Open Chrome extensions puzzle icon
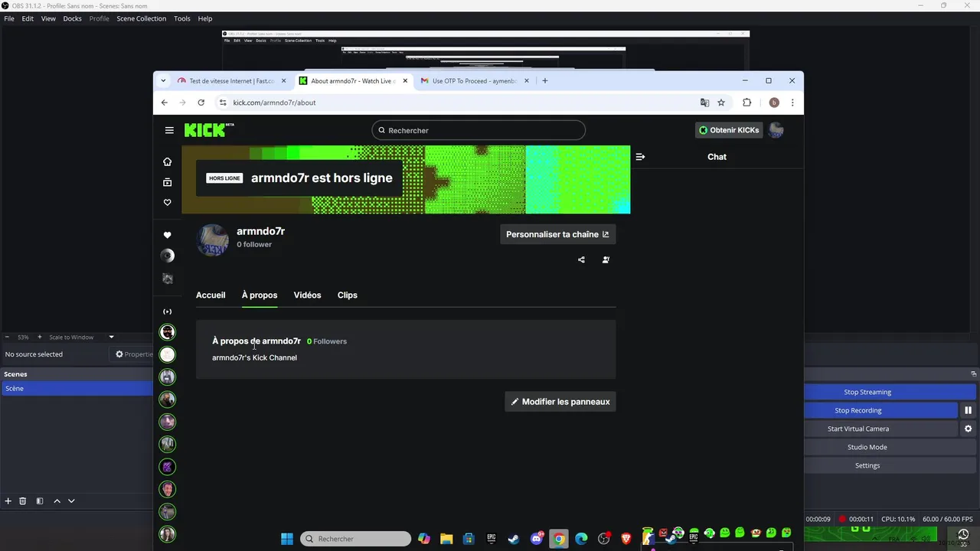The width and height of the screenshot is (980, 551). [x=747, y=103]
